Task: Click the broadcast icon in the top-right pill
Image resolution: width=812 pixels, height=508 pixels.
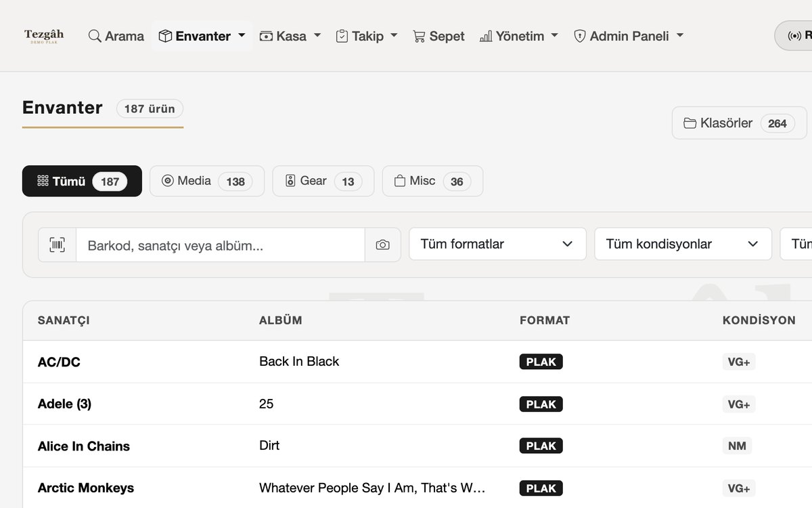Action: [794, 36]
